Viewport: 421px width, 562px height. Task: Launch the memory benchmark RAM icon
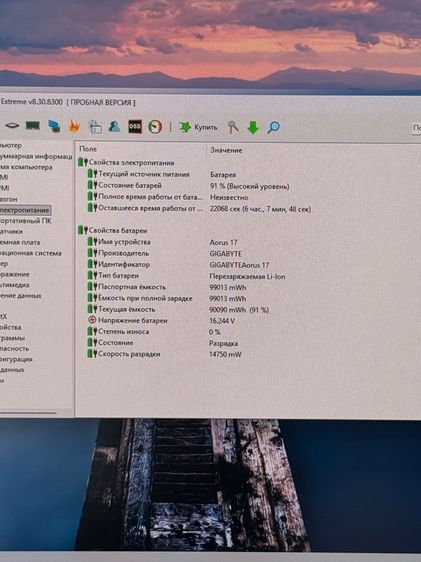pos(33,125)
